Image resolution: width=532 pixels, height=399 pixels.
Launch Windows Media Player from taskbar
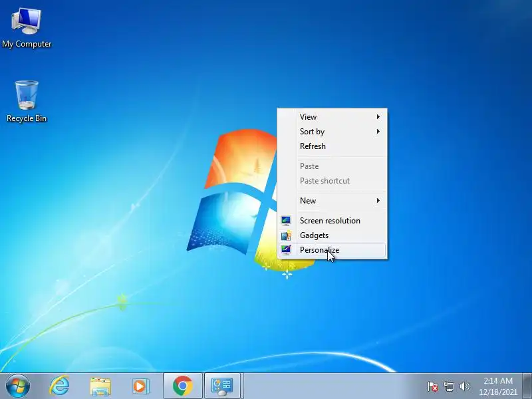pos(141,386)
